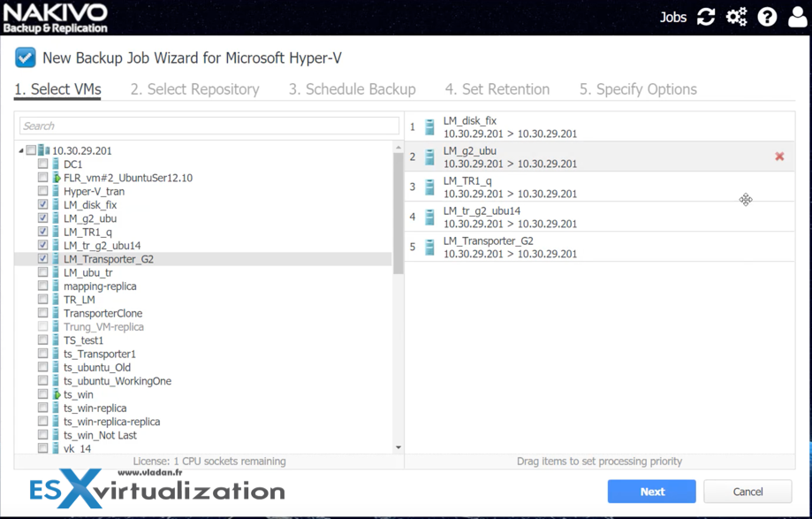Click the wizard checkmark icon beside title
812x519 pixels.
(26, 57)
